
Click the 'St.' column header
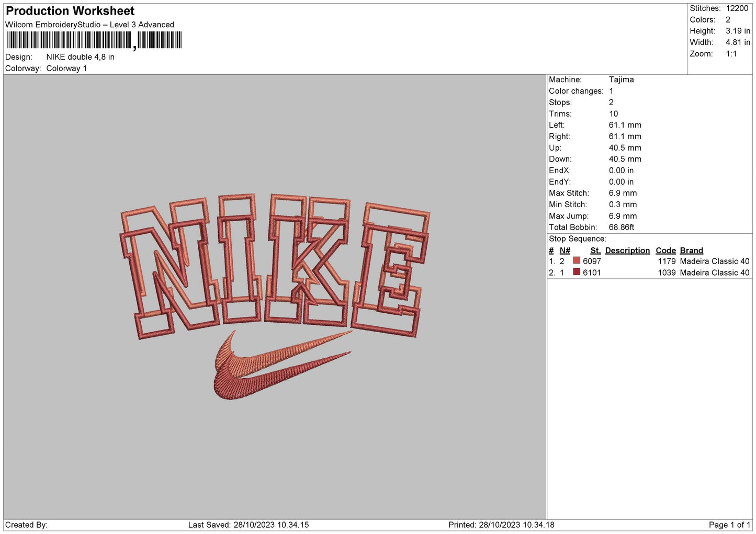tap(595, 251)
